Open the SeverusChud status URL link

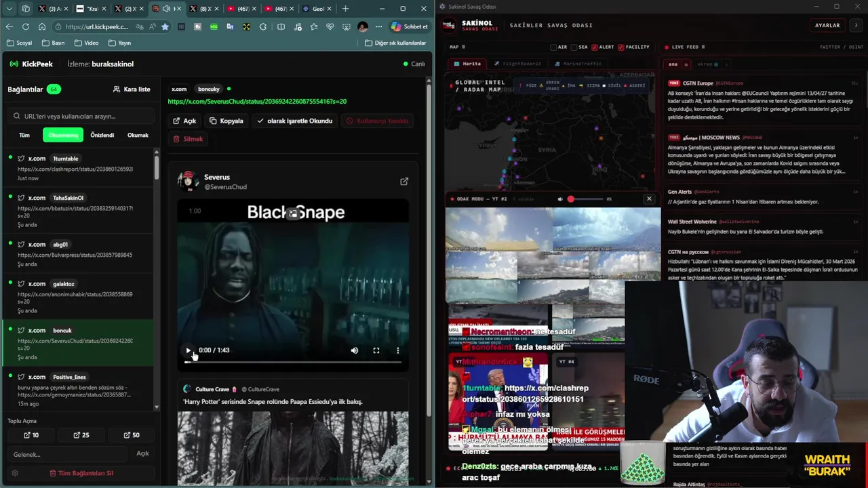(x=257, y=101)
